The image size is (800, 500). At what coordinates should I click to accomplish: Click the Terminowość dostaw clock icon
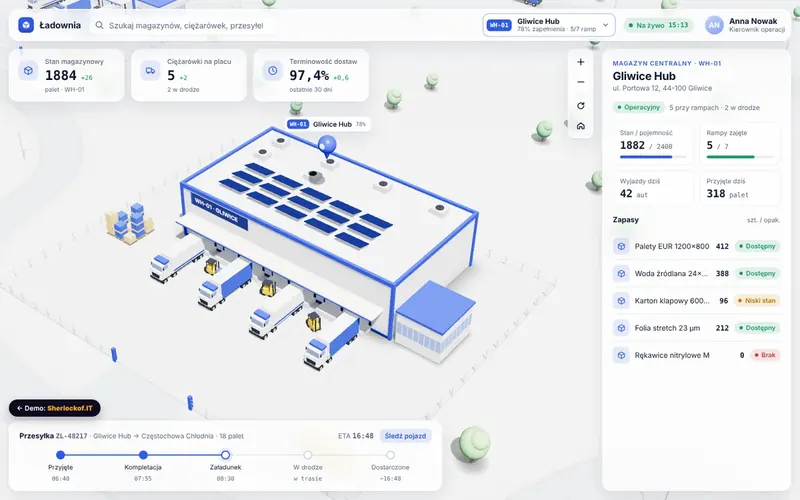coord(273,70)
